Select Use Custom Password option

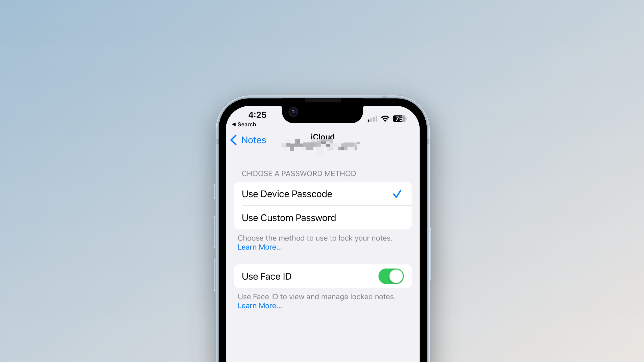322,217
